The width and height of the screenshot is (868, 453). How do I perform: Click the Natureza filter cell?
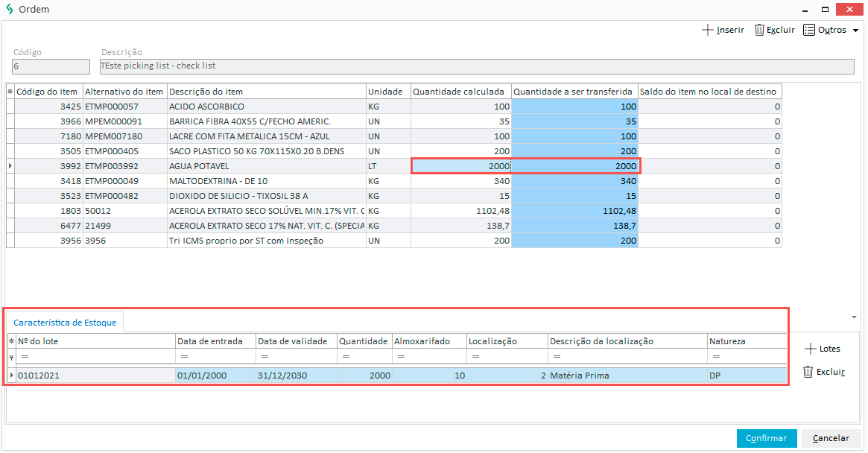click(747, 357)
